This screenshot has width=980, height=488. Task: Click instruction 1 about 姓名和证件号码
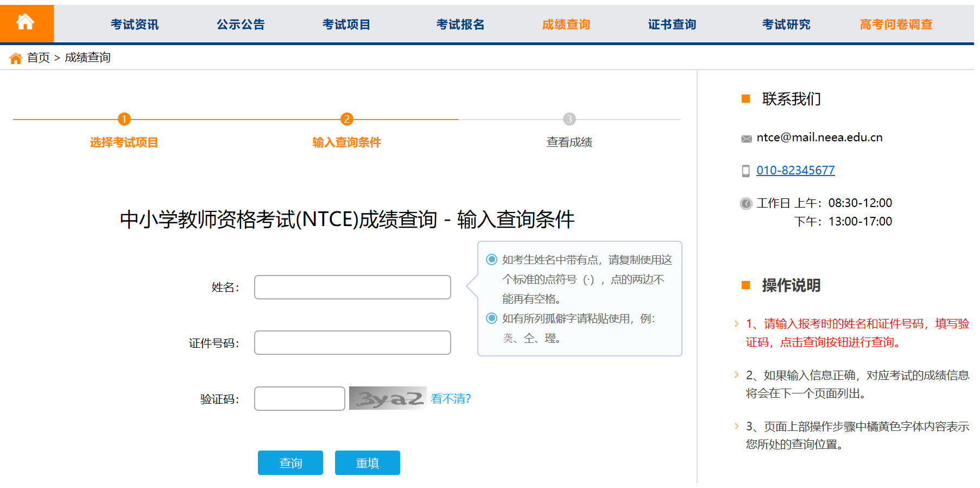(x=857, y=333)
